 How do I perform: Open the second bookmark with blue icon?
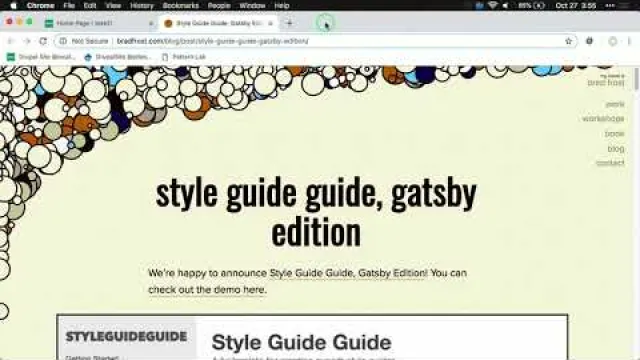(x=118, y=57)
